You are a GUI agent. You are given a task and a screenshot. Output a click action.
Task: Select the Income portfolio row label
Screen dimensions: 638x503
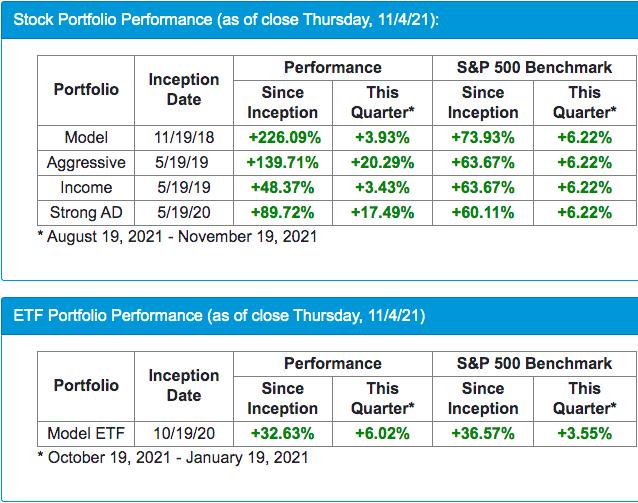pos(86,187)
